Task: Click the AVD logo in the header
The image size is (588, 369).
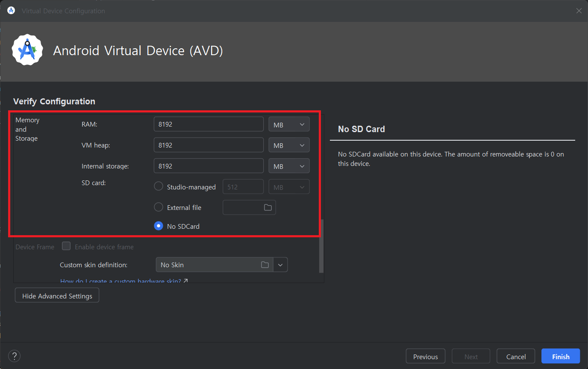Action: tap(27, 50)
